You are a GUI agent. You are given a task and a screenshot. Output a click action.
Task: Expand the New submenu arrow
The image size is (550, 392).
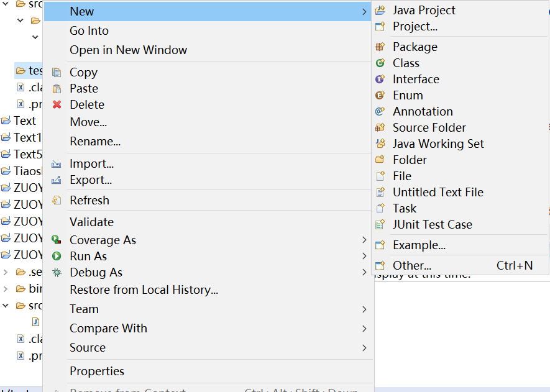point(364,12)
